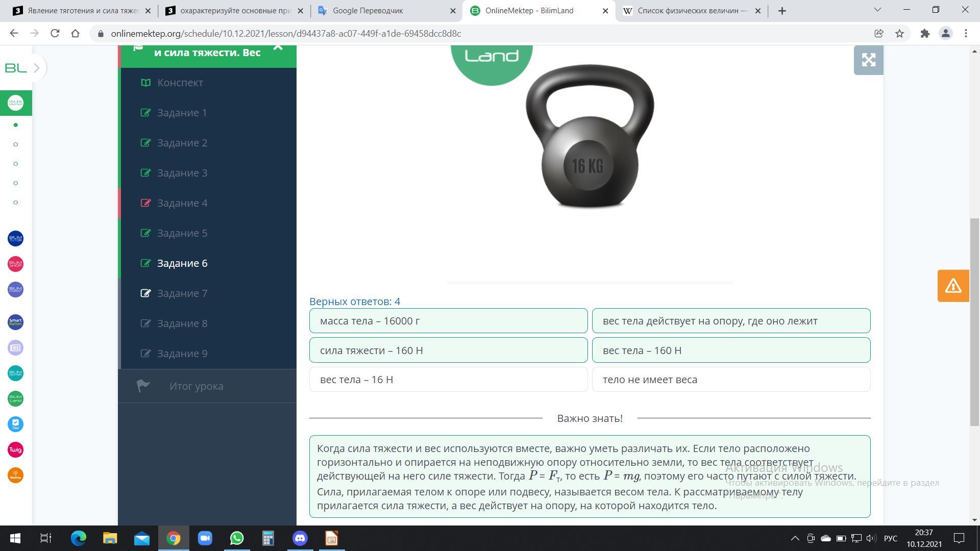The width and height of the screenshot is (980, 551).
Task: Expand the BL sidebar chevron
Action: click(36, 68)
